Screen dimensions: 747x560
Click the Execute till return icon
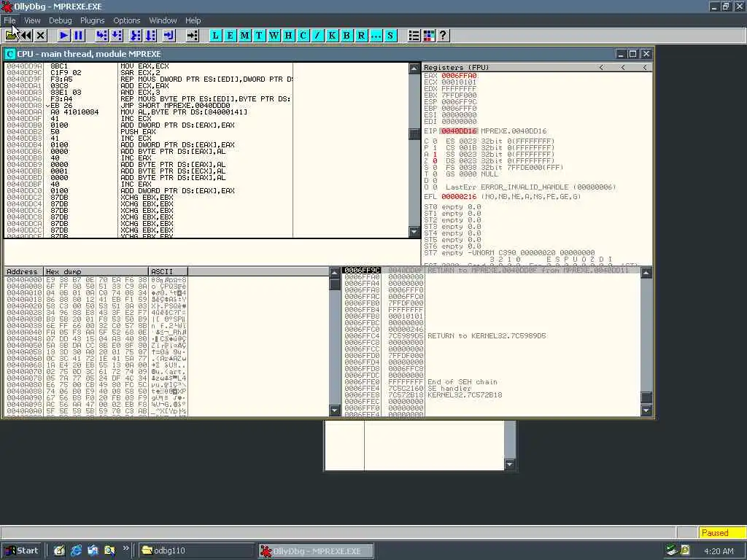[169, 35]
